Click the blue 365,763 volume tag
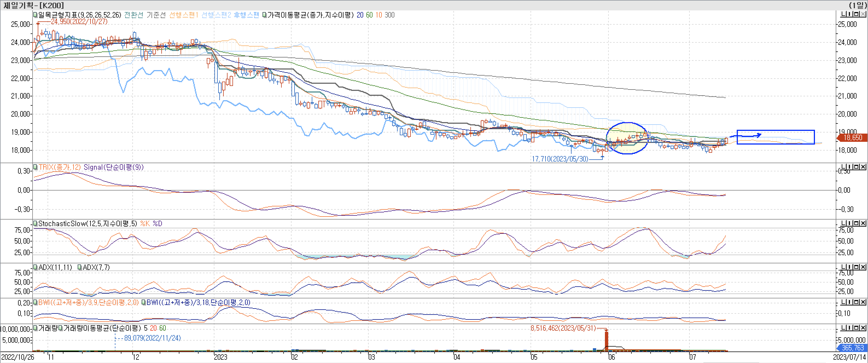This screenshot has width=868, height=363. (x=852, y=348)
